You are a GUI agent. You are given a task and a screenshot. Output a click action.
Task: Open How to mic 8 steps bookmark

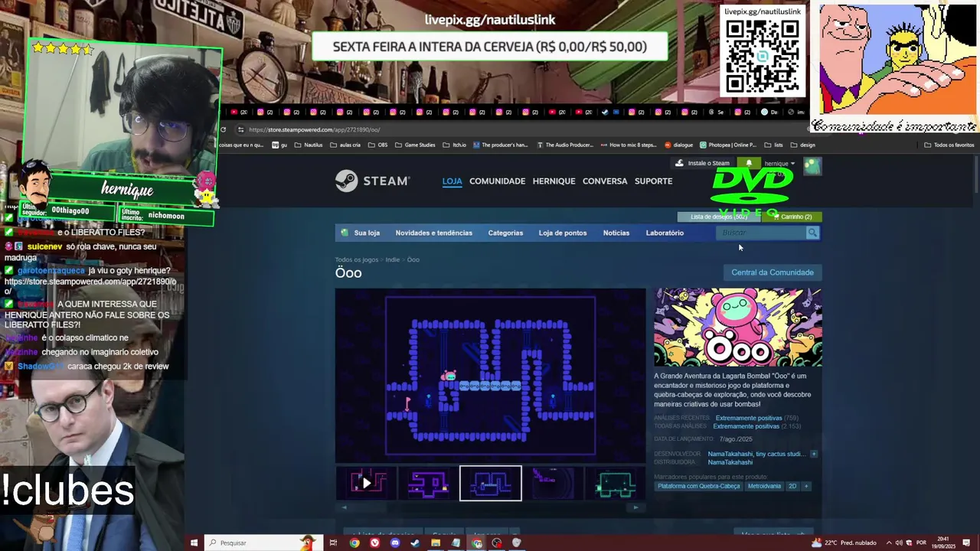point(629,145)
